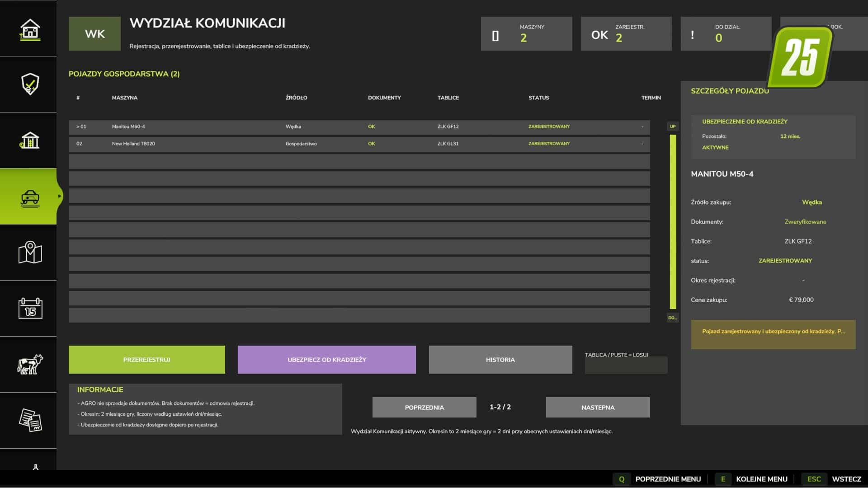This screenshot has width=868, height=488.
Task: Click the DO.. list scroll-down button
Action: point(673,318)
